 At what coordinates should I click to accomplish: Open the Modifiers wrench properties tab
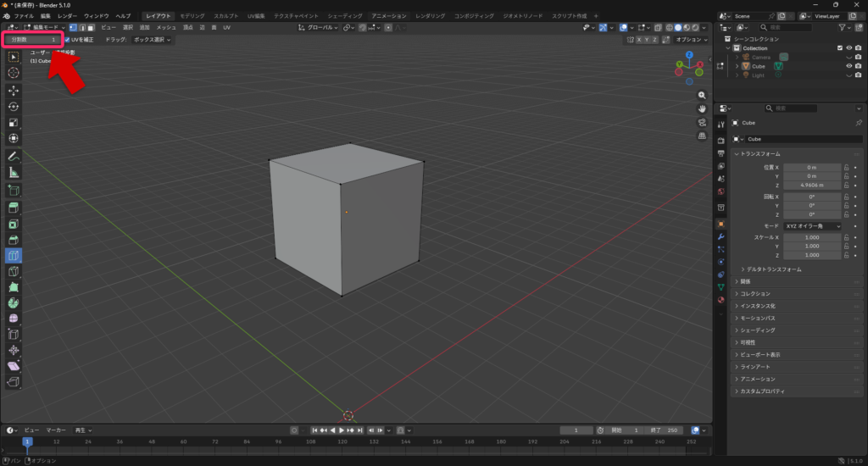(x=721, y=236)
